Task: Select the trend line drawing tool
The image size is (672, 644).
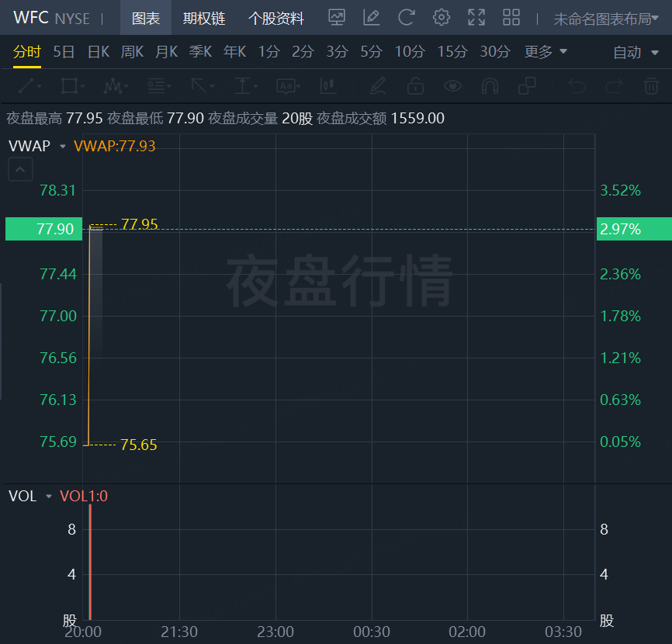Action: click(29, 85)
